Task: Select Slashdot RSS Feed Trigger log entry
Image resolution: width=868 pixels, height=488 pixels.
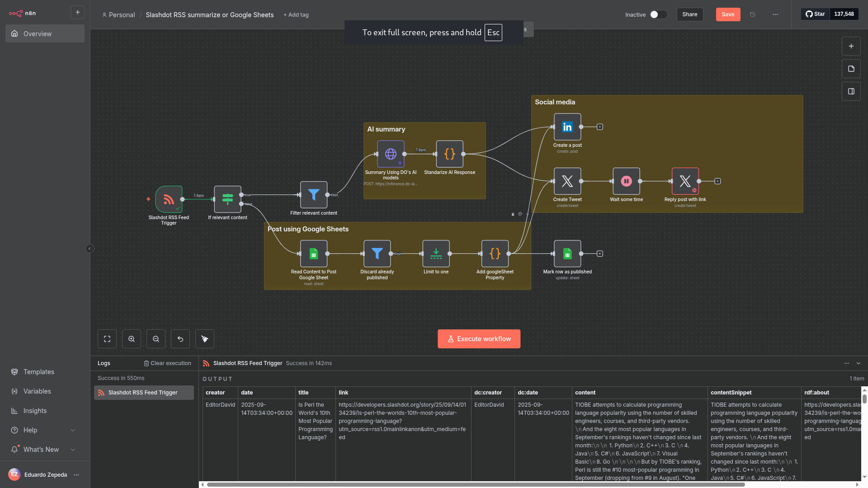Action: [x=144, y=393]
